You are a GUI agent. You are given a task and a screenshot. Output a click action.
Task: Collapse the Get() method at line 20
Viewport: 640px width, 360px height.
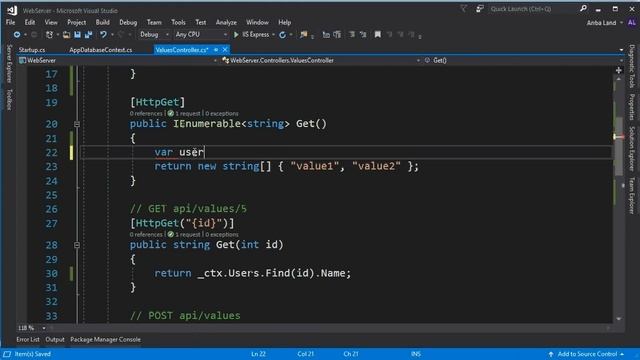pos(77,124)
